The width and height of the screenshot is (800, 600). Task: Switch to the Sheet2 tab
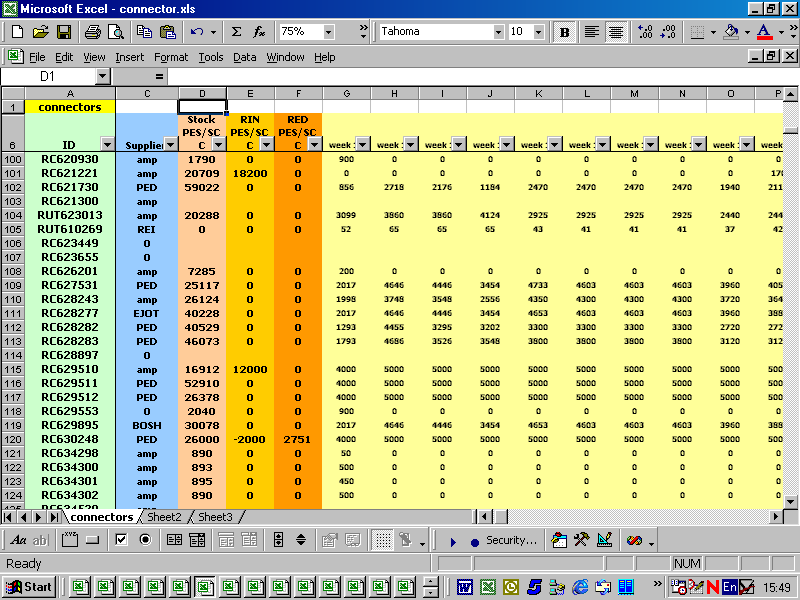[164, 517]
